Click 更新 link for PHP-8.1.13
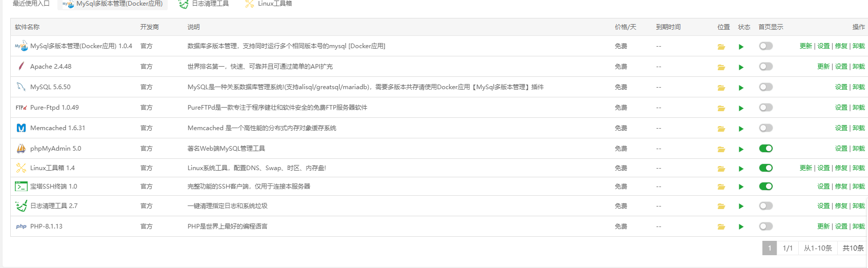This screenshot has width=868, height=268. click(823, 226)
